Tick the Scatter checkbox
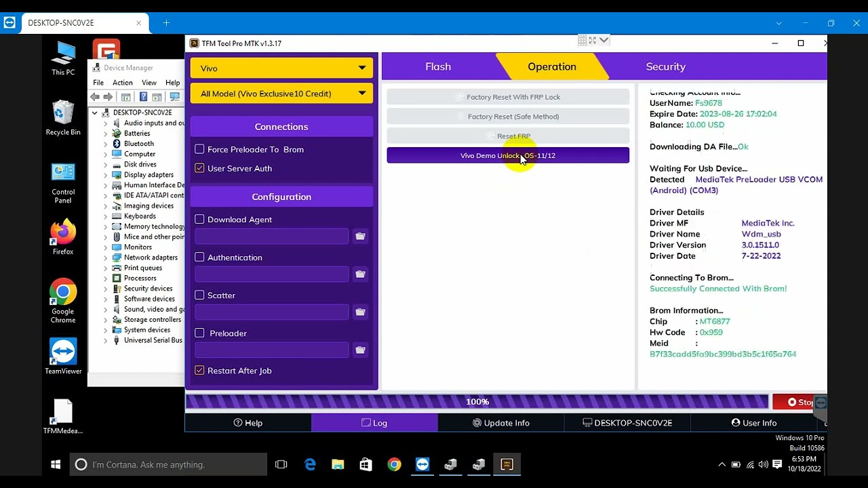 point(199,295)
